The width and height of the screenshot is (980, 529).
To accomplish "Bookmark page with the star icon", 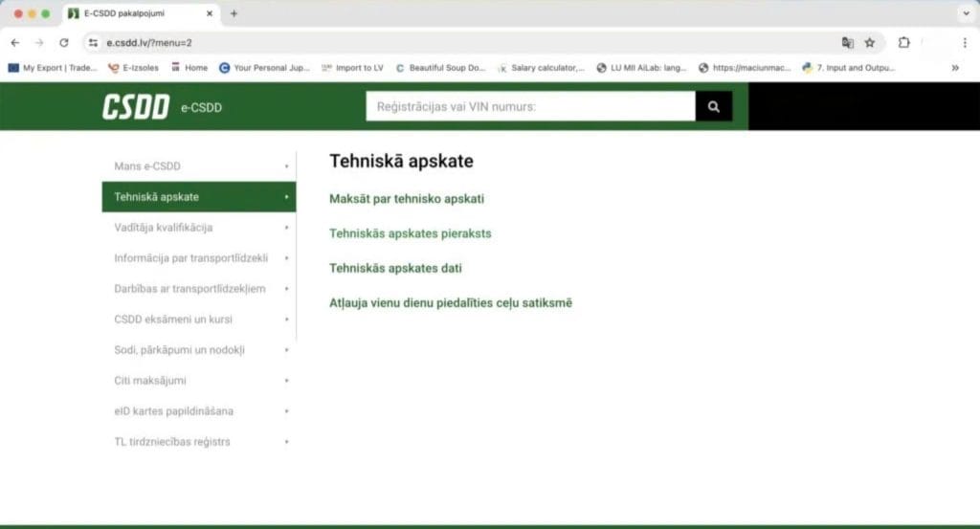I will pyautogui.click(x=870, y=43).
